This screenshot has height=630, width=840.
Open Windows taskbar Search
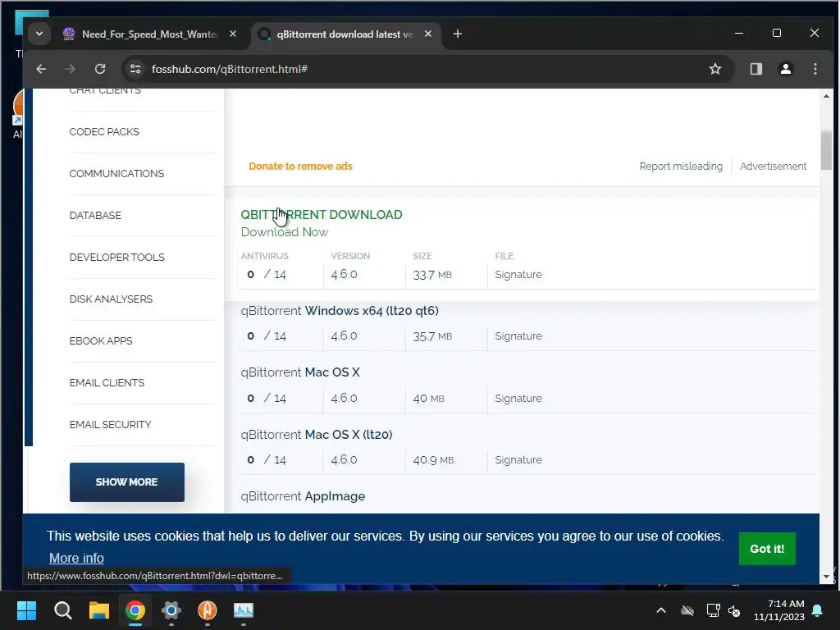pyautogui.click(x=62, y=610)
